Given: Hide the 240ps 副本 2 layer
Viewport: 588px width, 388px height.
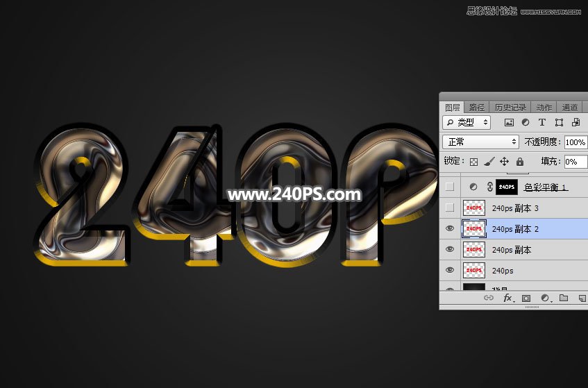Looking at the screenshot, I should (x=450, y=228).
